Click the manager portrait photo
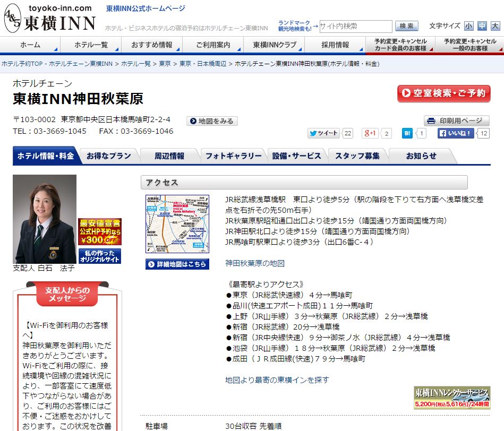Viewport: 504px width, 431px height. click(45, 219)
